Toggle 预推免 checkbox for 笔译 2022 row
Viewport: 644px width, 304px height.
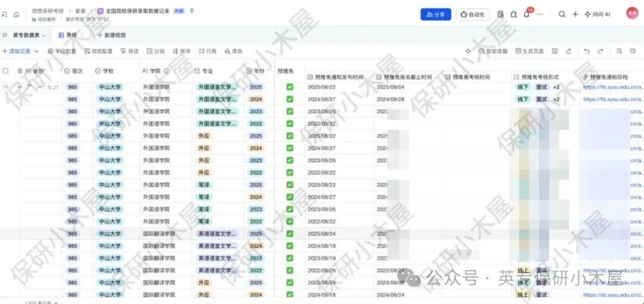pyautogui.click(x=290, y=221)
